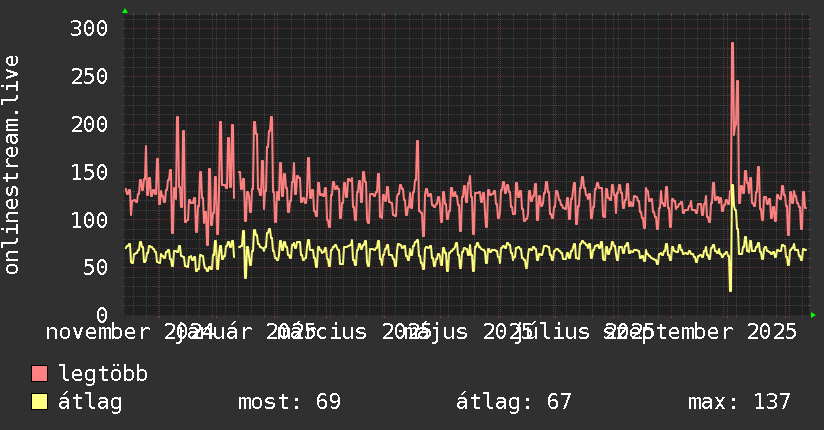
Task: Click the 100 y-axis label
Action: tap(89, 220)
